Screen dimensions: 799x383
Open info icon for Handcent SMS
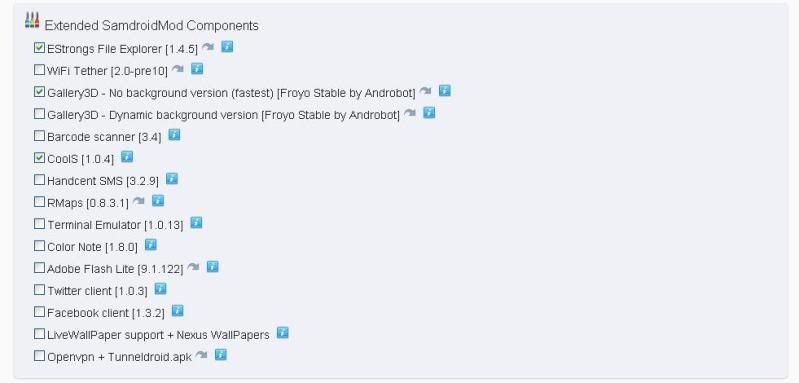(x=172, y=179)
